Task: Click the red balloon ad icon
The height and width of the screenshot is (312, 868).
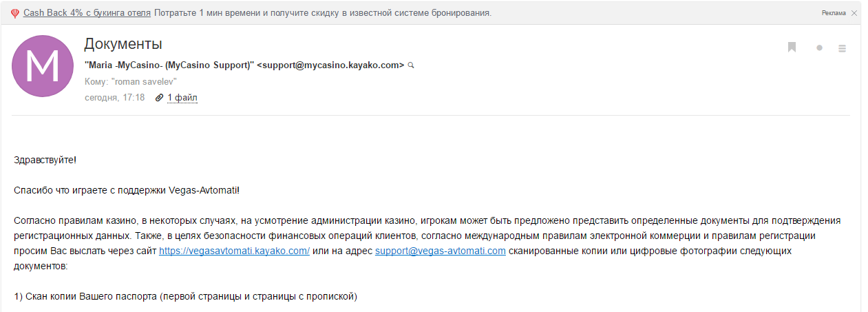Action: (14, 13)
